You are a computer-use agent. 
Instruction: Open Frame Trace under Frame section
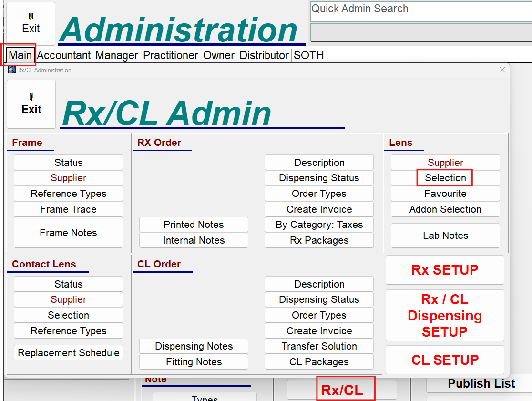click(68, 209)
